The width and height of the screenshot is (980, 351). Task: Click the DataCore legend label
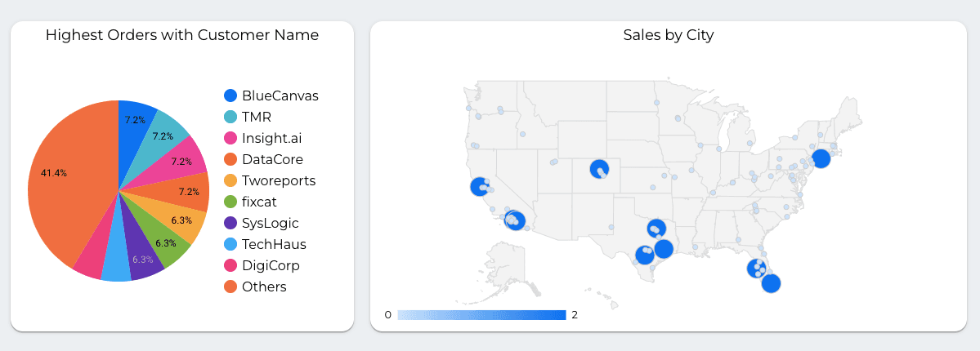click(x=272, y=159)
